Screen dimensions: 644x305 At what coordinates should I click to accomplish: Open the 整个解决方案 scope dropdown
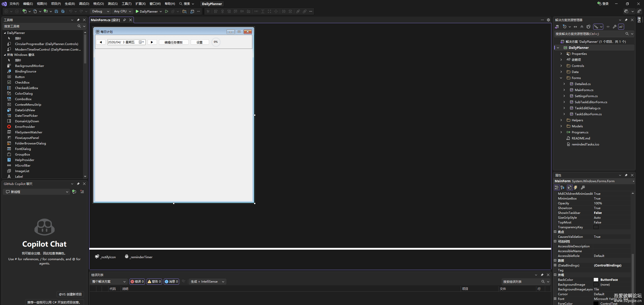[109, 282]
